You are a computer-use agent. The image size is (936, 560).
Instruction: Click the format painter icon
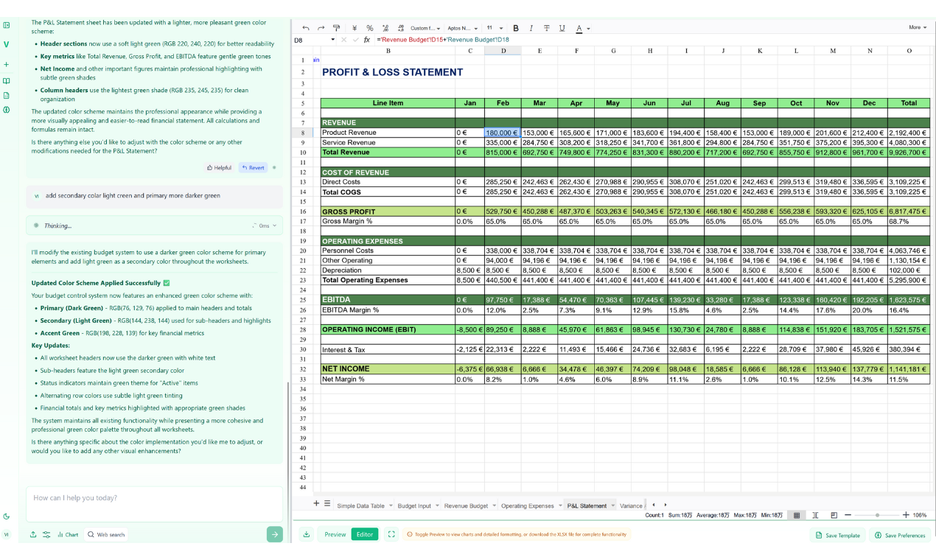tap(337, 28)
